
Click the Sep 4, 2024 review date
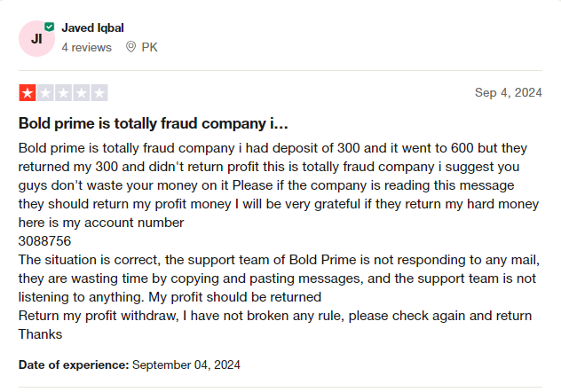(x=509, y=92)
